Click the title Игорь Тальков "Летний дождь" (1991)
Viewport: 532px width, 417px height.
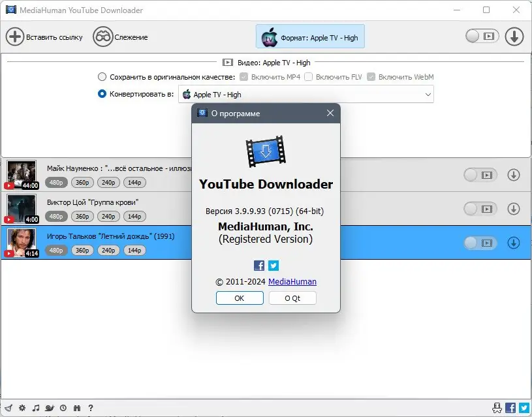click(x=110, y=236)
